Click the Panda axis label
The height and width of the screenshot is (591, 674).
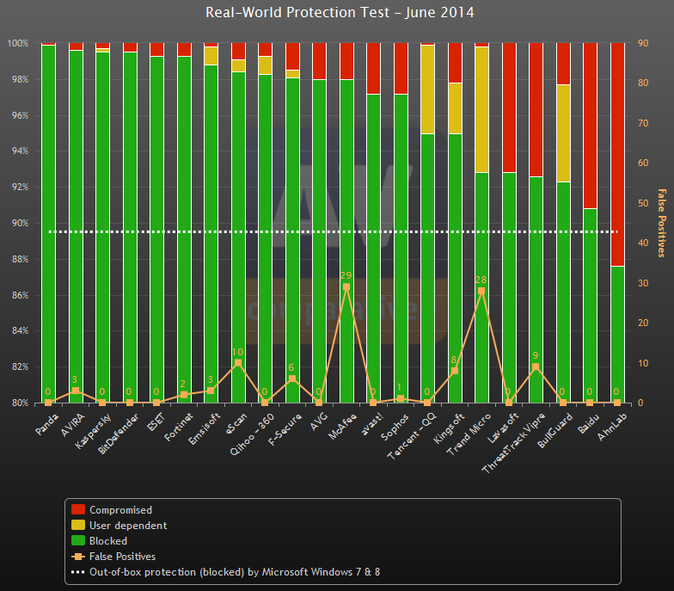(46, 424)
